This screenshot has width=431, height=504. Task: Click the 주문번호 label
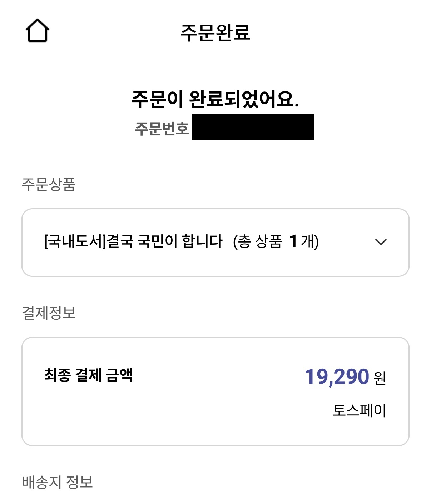[162, 128]
